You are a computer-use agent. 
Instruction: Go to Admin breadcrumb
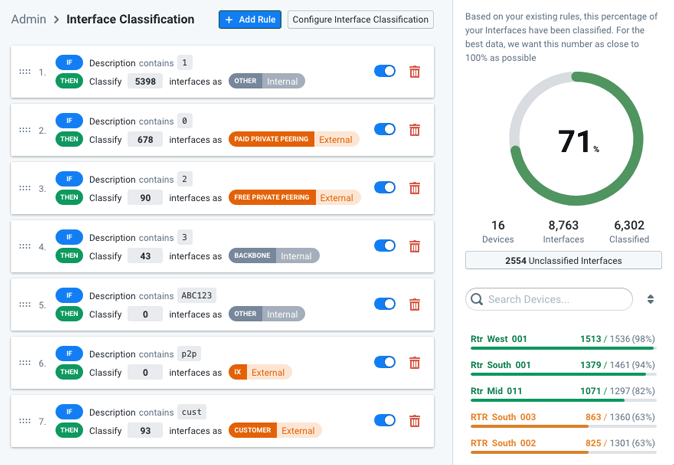coord(29,19)
